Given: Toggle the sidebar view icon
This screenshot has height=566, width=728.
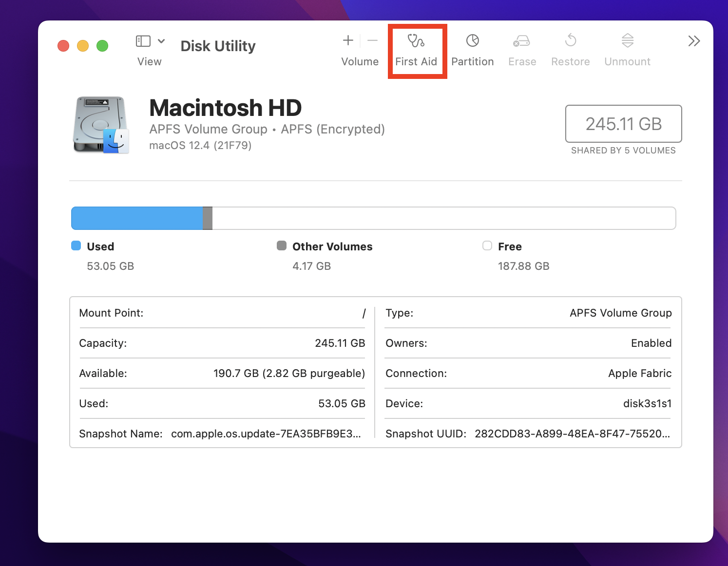Looking at the screenshot, I should [143, 41].
